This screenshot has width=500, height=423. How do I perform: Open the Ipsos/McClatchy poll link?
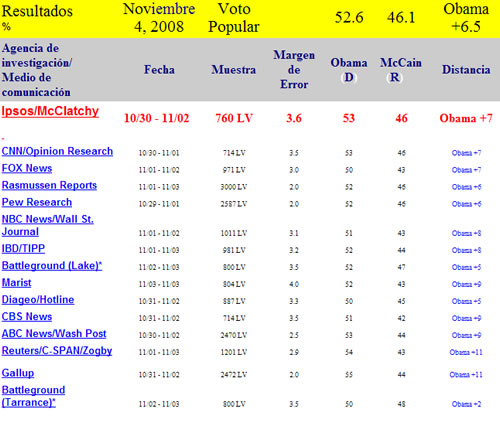click(50, 111)
